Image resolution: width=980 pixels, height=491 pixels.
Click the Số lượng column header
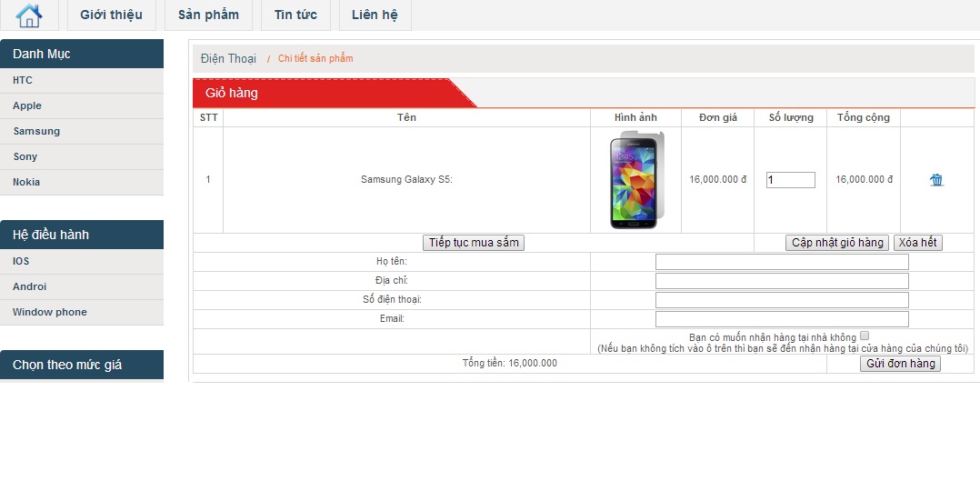click(x=791, y=117)
